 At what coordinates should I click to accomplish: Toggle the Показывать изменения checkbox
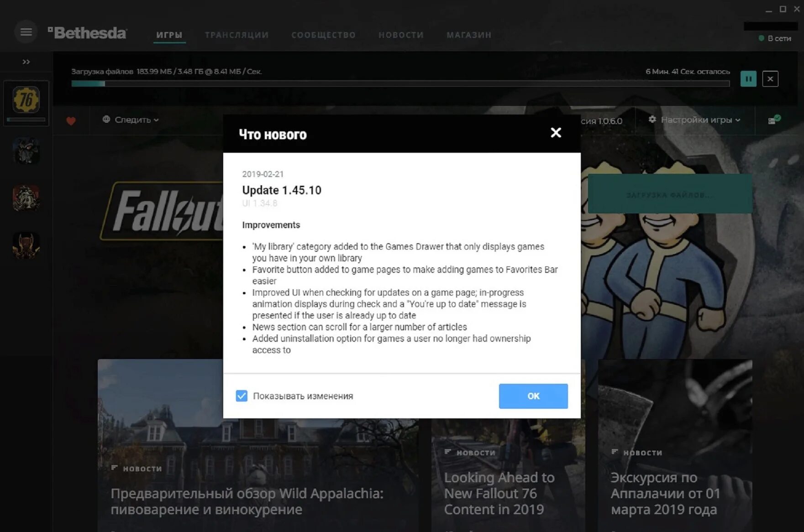point(242,396)
